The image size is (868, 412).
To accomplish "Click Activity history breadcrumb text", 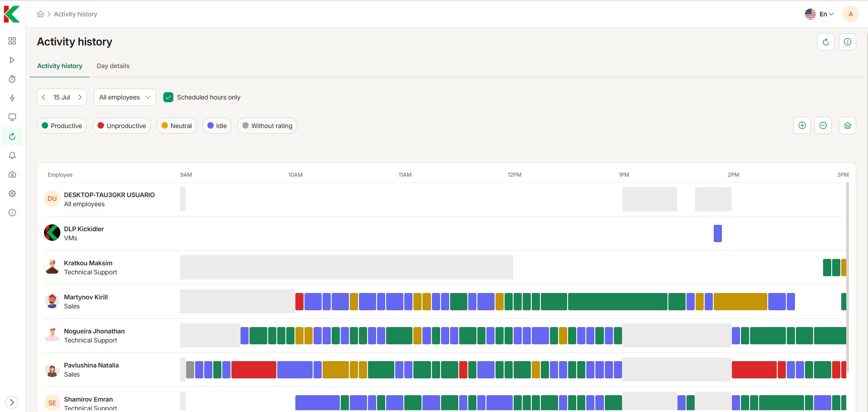I will pos(76,14).
